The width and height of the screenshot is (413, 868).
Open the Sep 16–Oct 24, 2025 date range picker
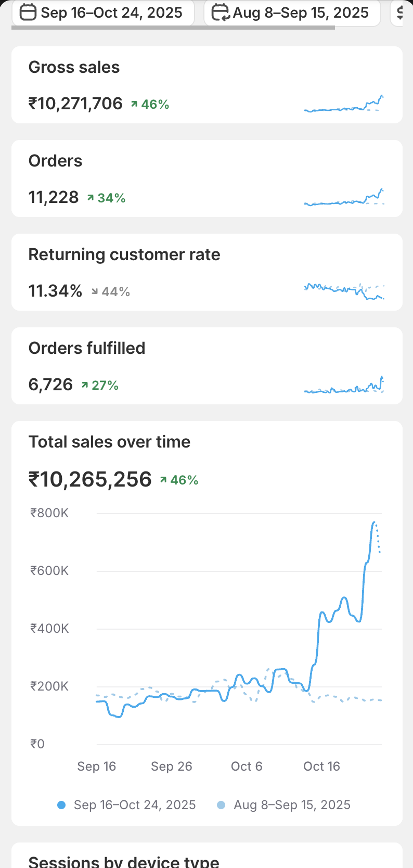click(103, 12)
